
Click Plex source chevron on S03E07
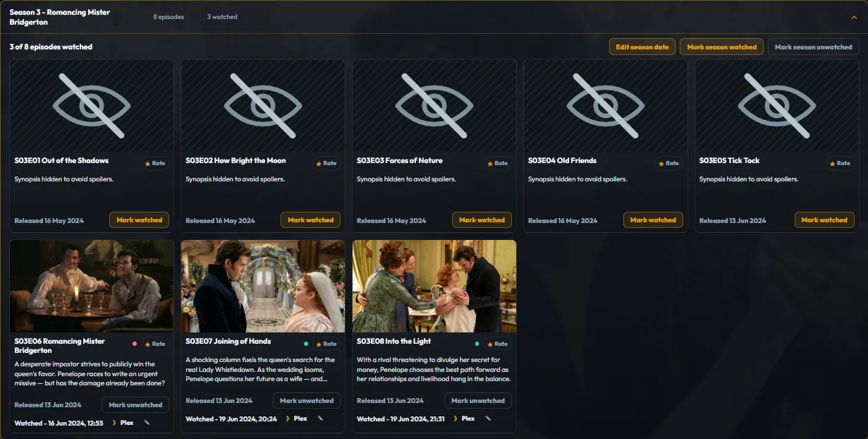tap(287, 419)
